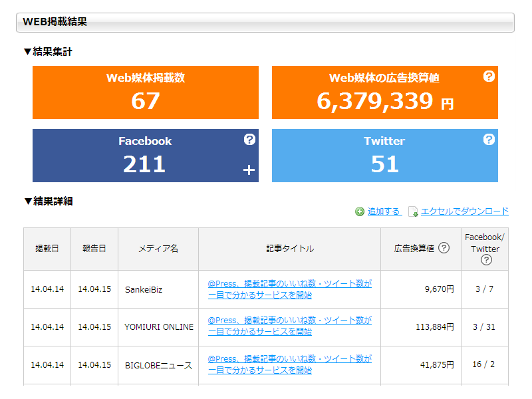The width and height of the screenshot is (532, 399).
Task: Click the 6,379,339 円 value
Action: point(385,101)
